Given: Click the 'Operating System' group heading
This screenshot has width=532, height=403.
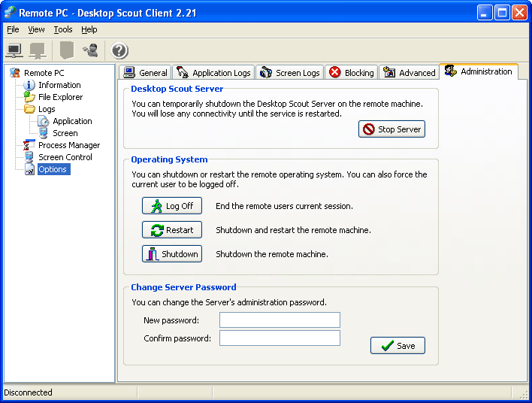Looking at the screenshot, I should (x=169, y=159).
